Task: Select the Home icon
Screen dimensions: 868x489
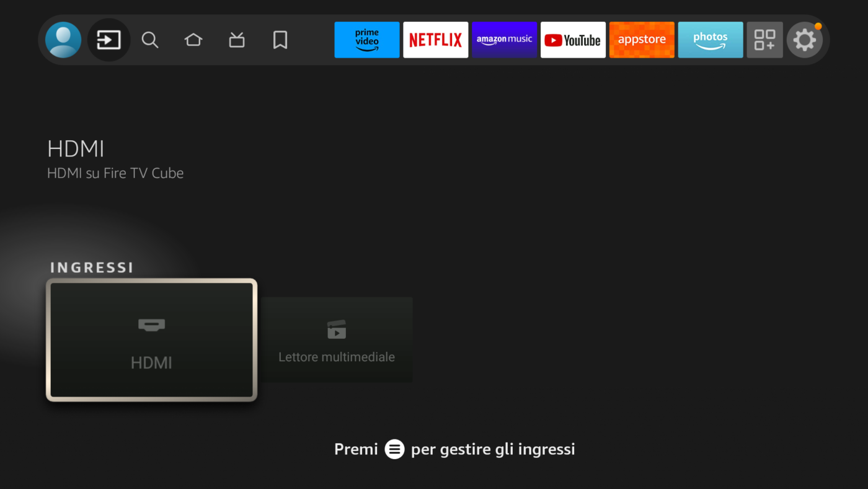Action: [x=193, y=40]
